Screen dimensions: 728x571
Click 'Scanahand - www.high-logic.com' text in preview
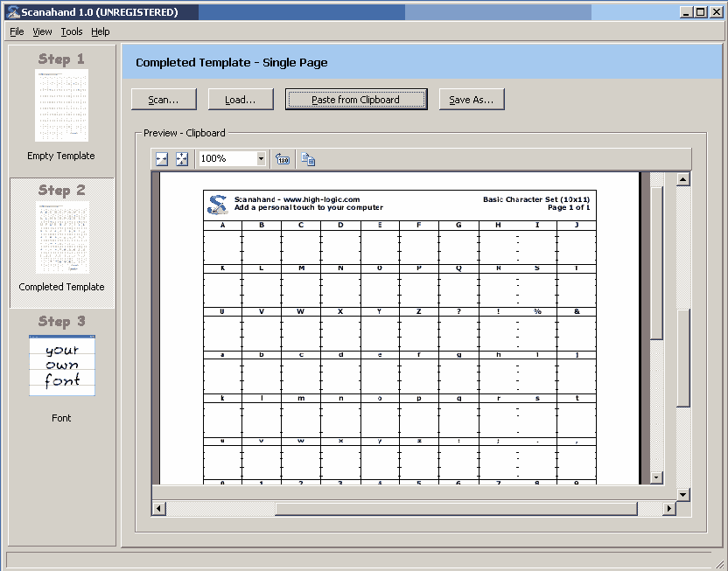tap(297, 199)
